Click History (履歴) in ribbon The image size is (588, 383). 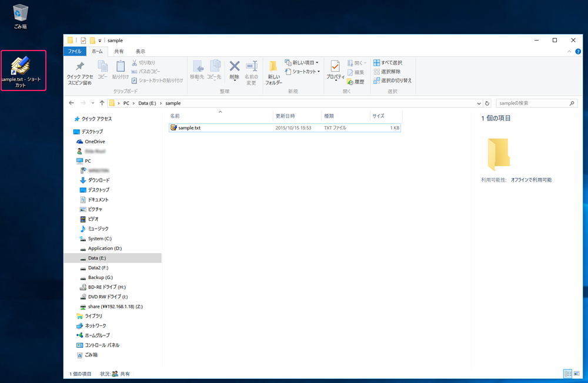point(356,82)
